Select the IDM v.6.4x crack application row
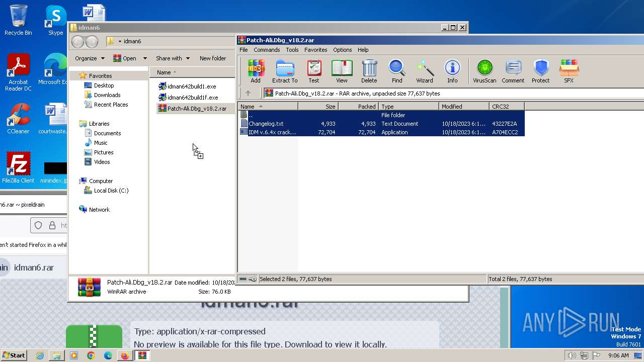The image size is (644, 362). [381, 132]
